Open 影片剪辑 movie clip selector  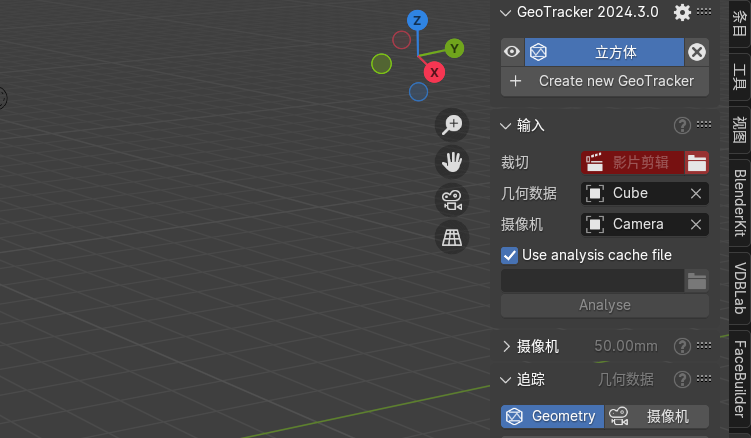click(633, 163)
